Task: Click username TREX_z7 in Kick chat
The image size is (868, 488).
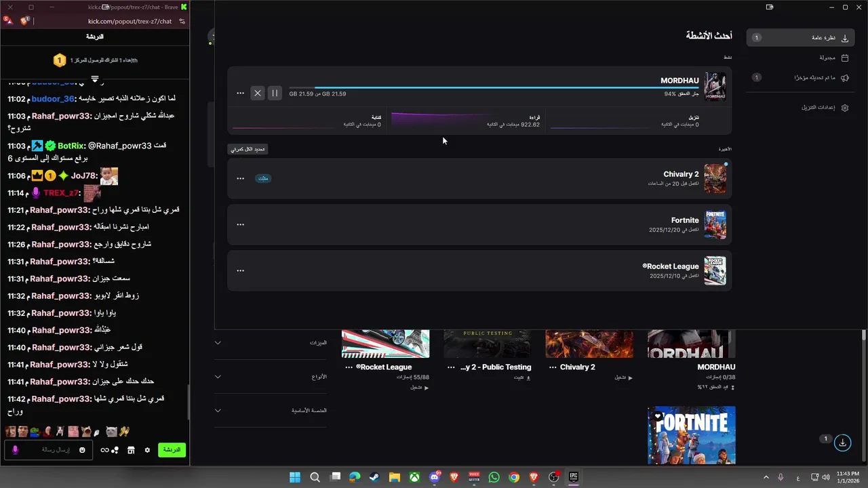Action: point(61,193)
